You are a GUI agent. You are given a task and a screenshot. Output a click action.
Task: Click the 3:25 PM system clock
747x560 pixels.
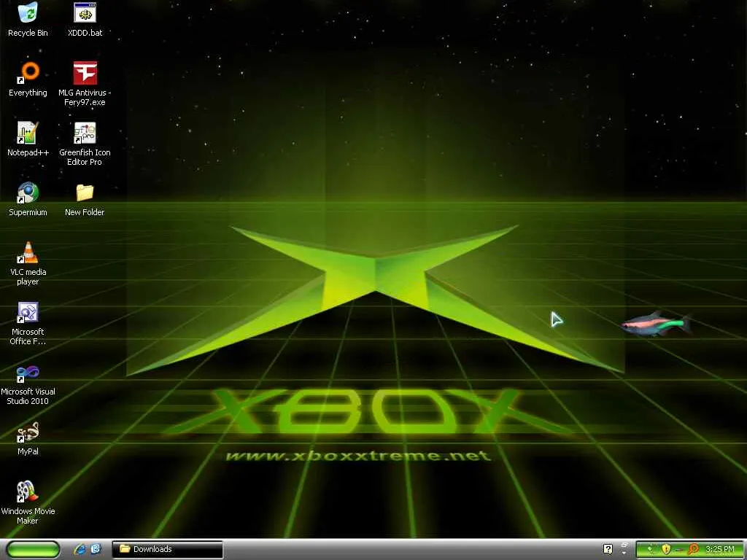[720, 549]
